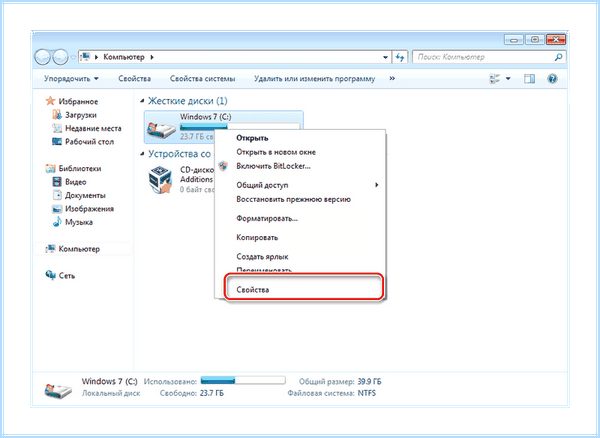Focus the Поиск: Компьютер search field
This screenshot has width=600, height=438.
pyautogui.click(x=489, y=57)
